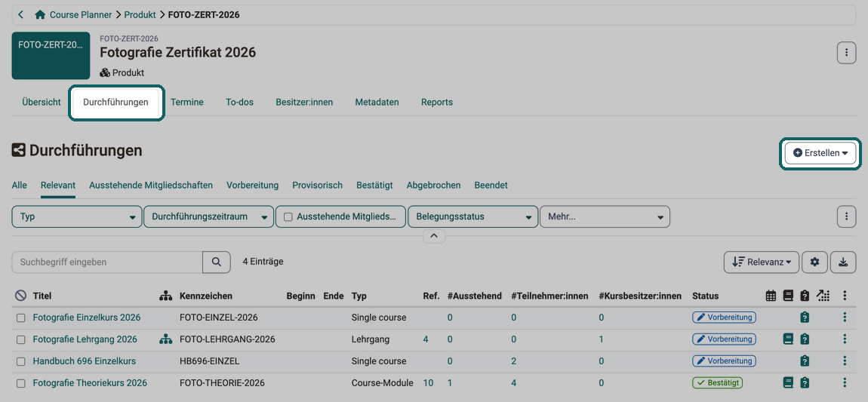This screenshot has height=402, width=868.
Task: Click the search magnifier button
Action: click(217, 262)
